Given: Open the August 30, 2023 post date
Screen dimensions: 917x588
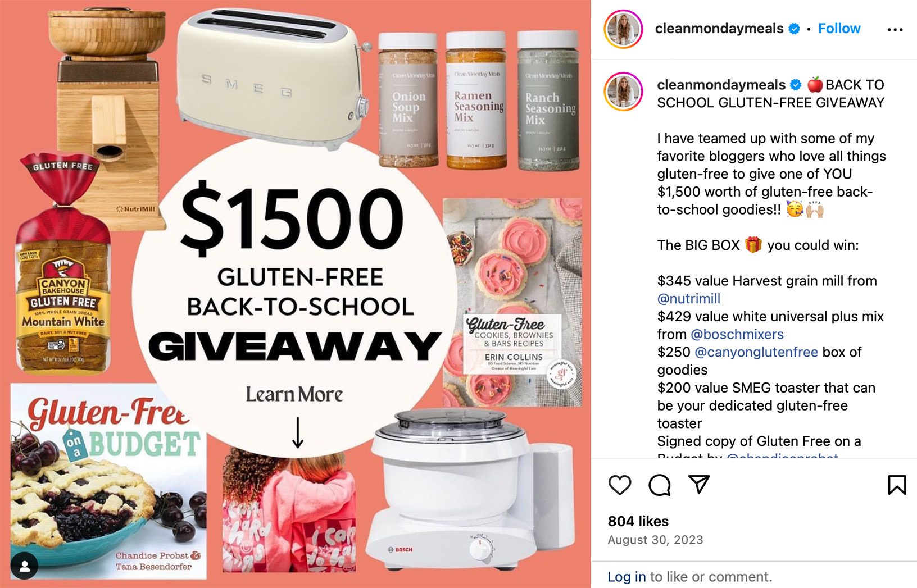Looking at the screenshot, I should 655,540.
